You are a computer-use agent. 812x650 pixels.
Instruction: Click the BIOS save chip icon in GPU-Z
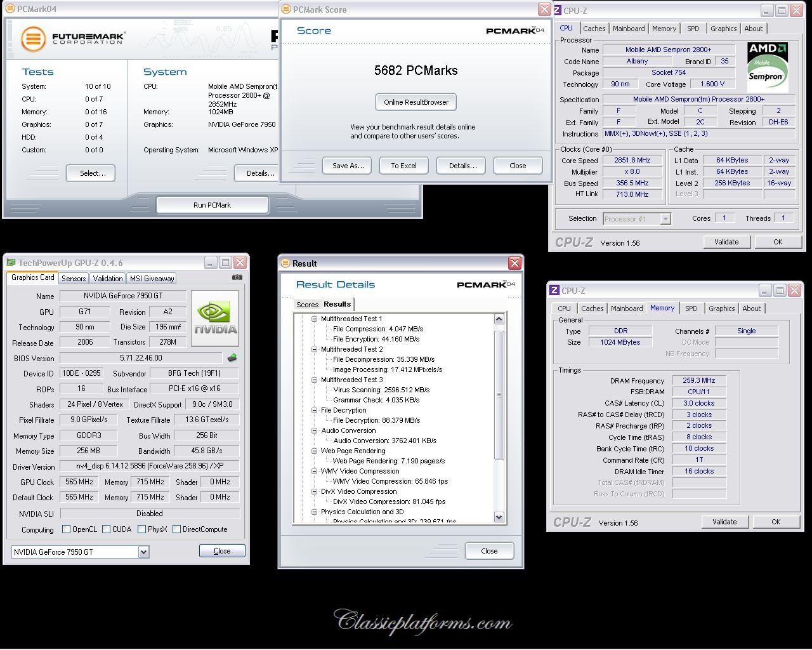click(x=232, y=358)
